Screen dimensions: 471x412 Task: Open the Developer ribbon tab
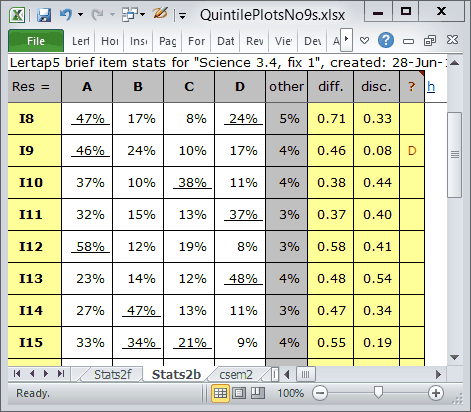[313, 41]
